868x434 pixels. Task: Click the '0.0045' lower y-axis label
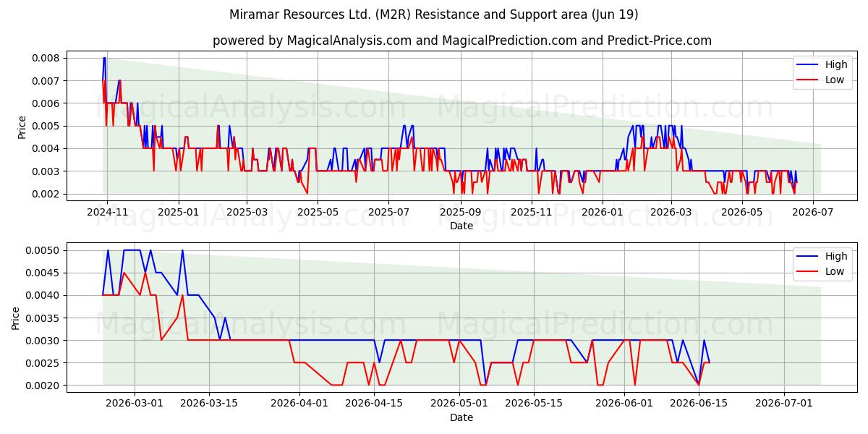(43, 273)
